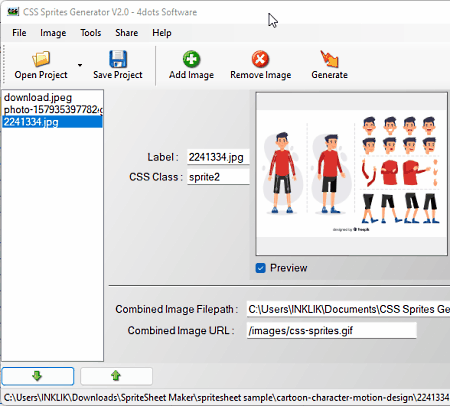The width and height of the screenshot is (450, 406).
Task: Click the Combined Image URL field
Action: 332,330
